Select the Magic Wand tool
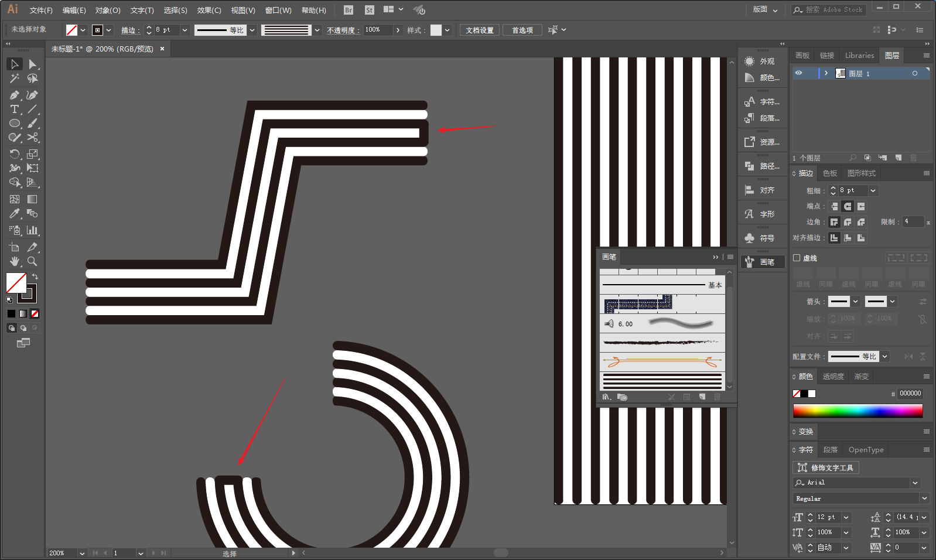The height and width of the screenshot is (560, 936). point(15,78)
